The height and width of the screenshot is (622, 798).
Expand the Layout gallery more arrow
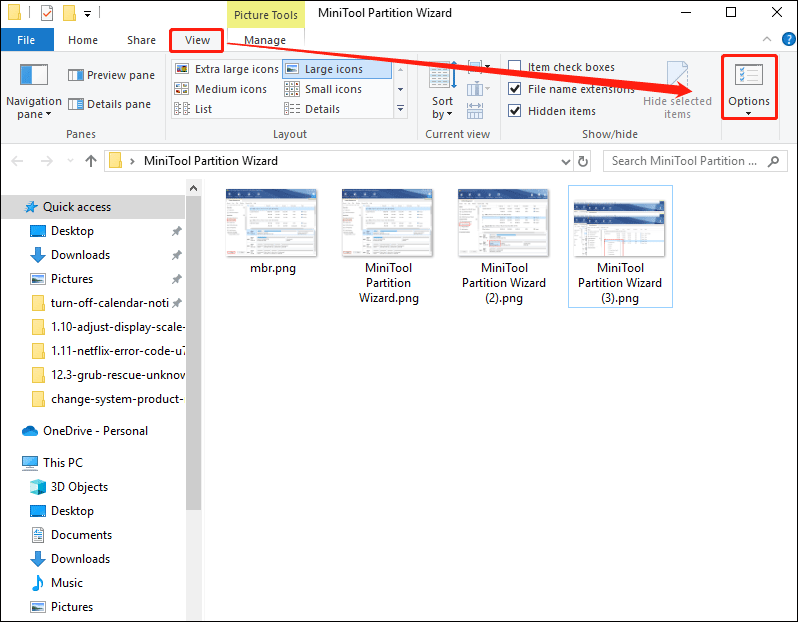pos(401,109)
